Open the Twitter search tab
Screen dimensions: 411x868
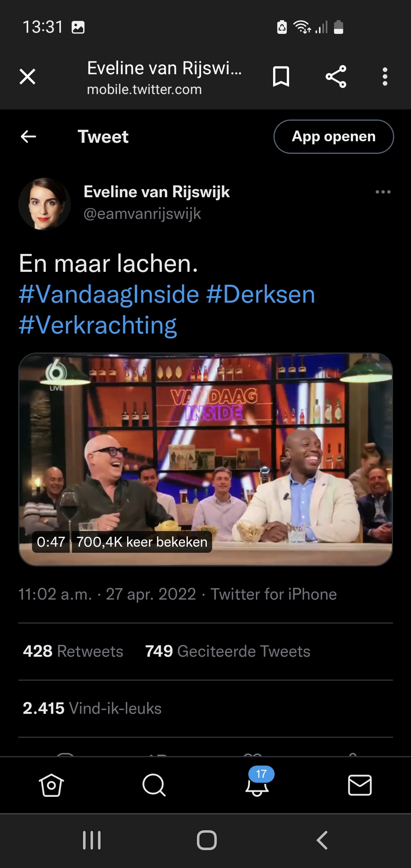(154, 785)
